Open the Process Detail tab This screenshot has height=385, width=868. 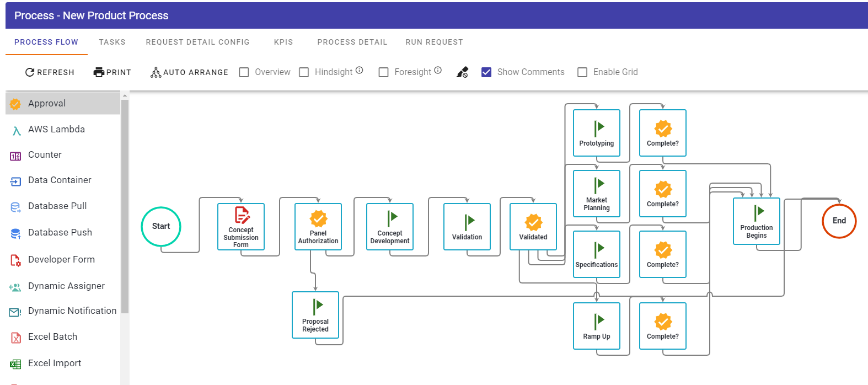coord(352,42)
